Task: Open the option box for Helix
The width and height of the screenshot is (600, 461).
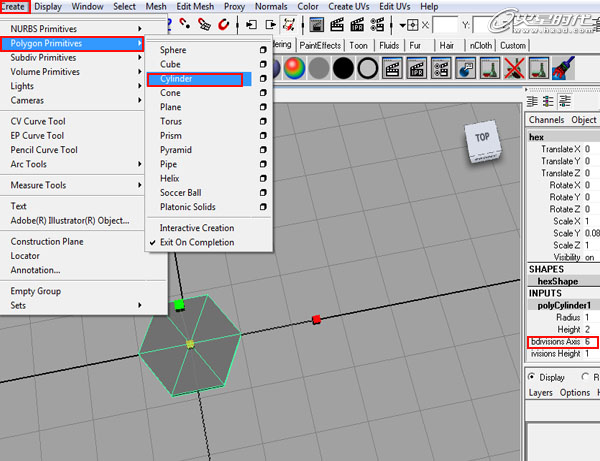Action: coord(263,179)
